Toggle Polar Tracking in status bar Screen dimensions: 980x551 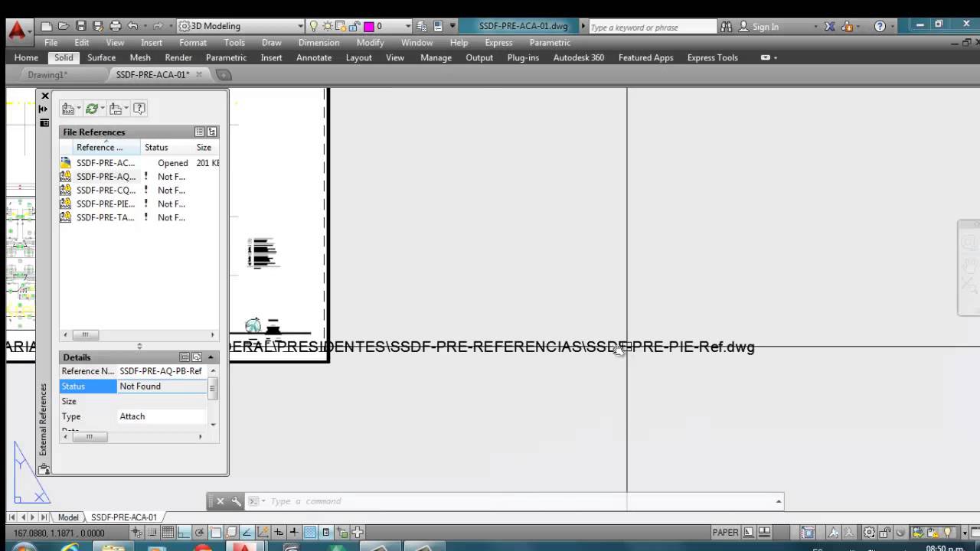tap(200, 532)
